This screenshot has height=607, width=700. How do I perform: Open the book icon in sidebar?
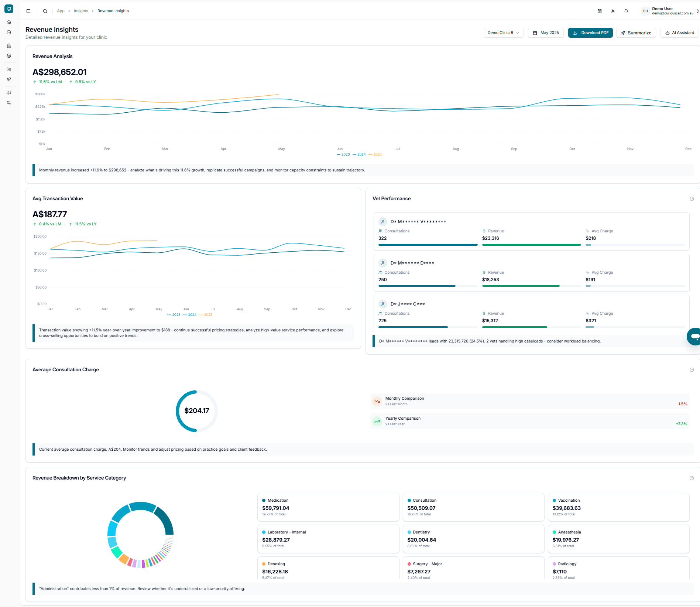[9, 93]
